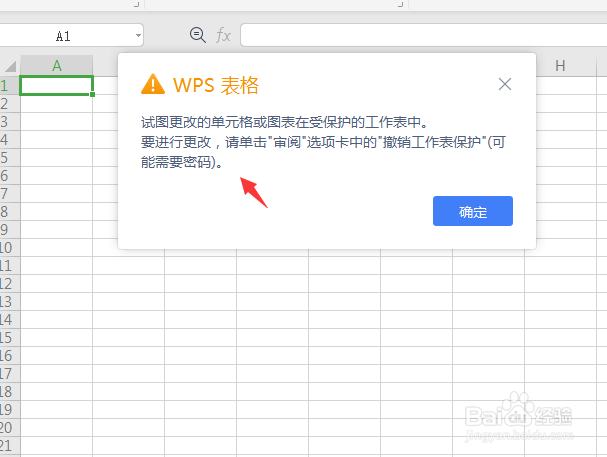Screen dimensions: 607x457
Task: Open the fx insert function icon
Action: 223,35
